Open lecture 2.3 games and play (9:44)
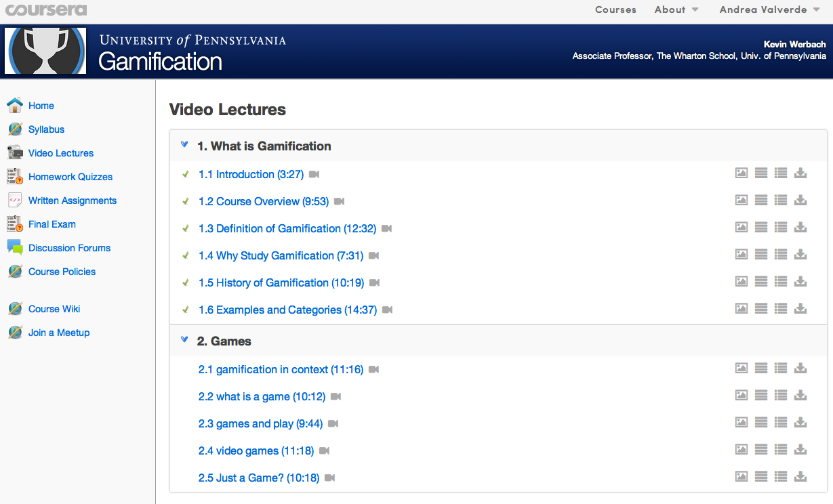The image size is (833, 504). (x=260, y=423)
